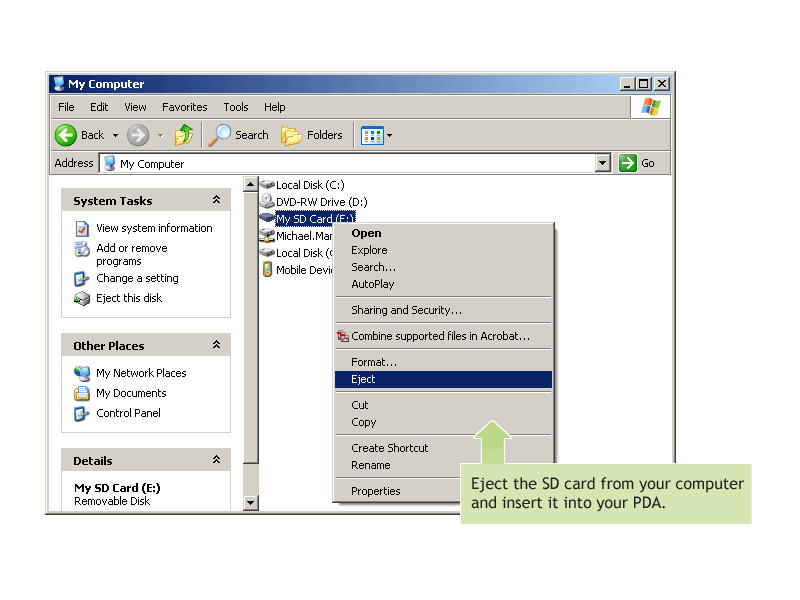Open the Help menu
This screenshot has height=600, width=800.
(x=274, y=107)
